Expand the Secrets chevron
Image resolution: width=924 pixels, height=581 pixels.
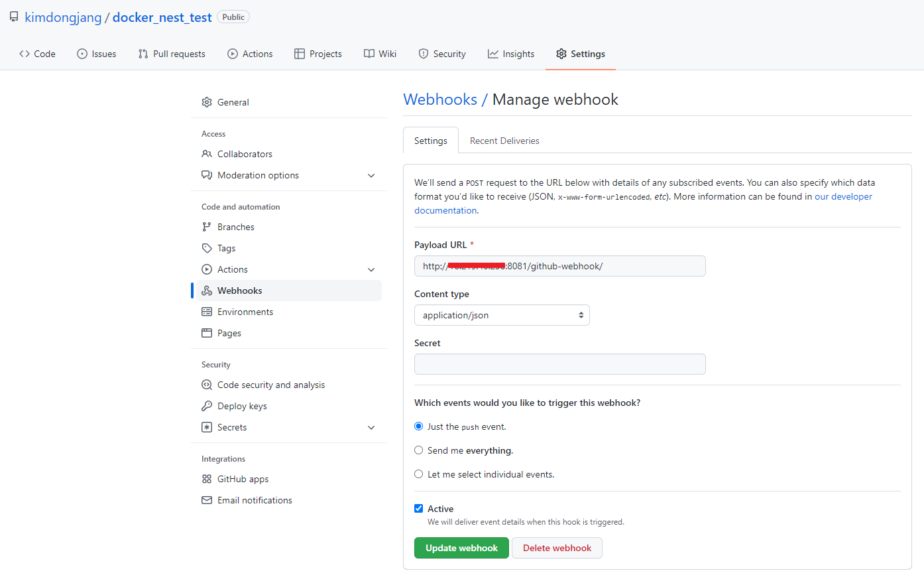pyautogui.click(x=371, y=428)
